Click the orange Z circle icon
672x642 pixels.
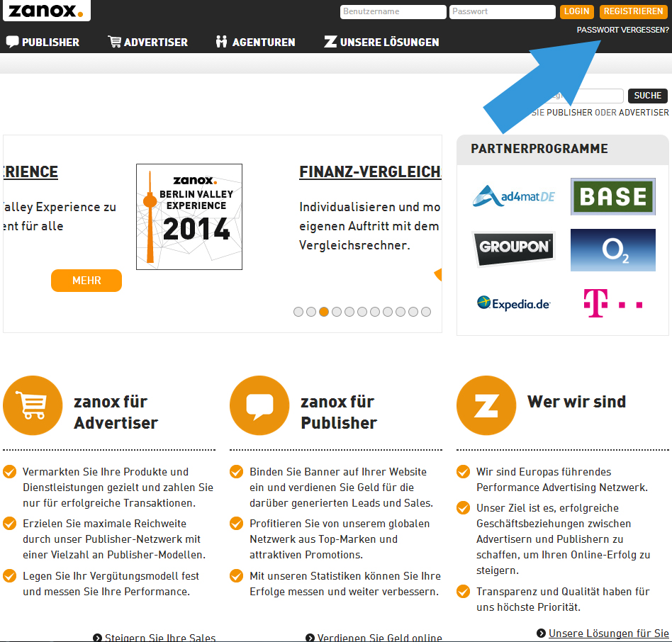pos(486,405)
